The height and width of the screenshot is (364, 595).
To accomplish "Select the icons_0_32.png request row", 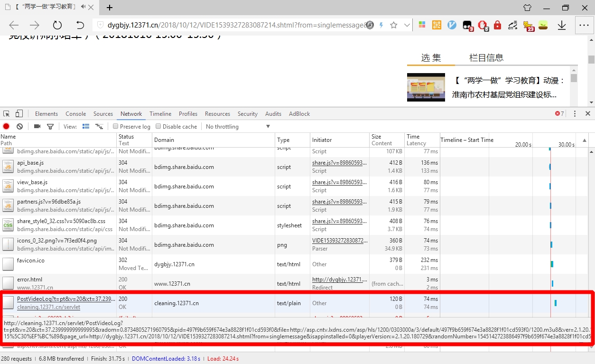I will [294, 244].
